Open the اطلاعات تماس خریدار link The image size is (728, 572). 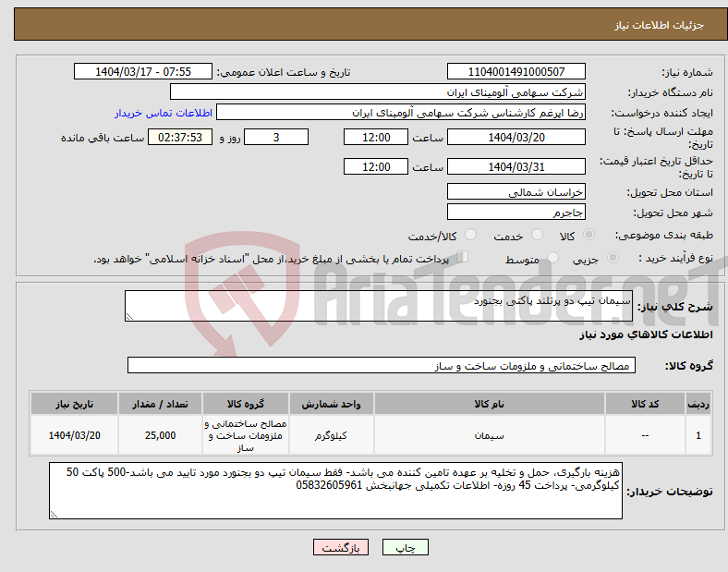click(164, 113)
